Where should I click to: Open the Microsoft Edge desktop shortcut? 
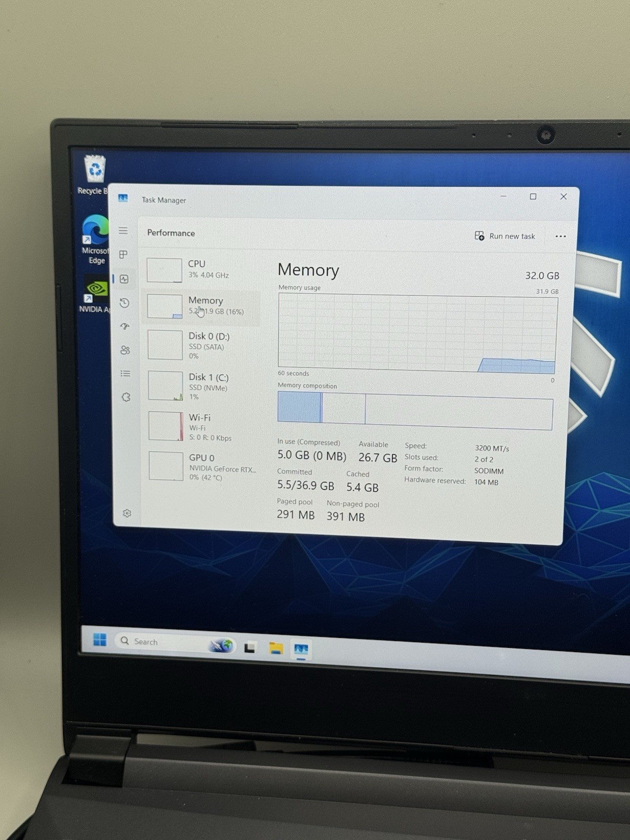pyautogui.click(x=96, y=239)
